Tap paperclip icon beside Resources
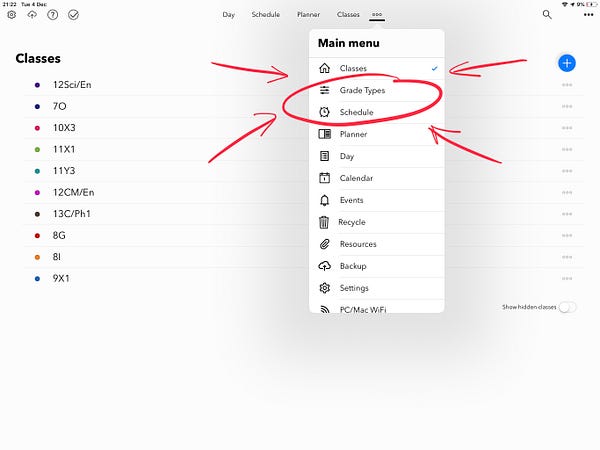The width and height of the screenshot is (600, 450). (x=324, y=244)
